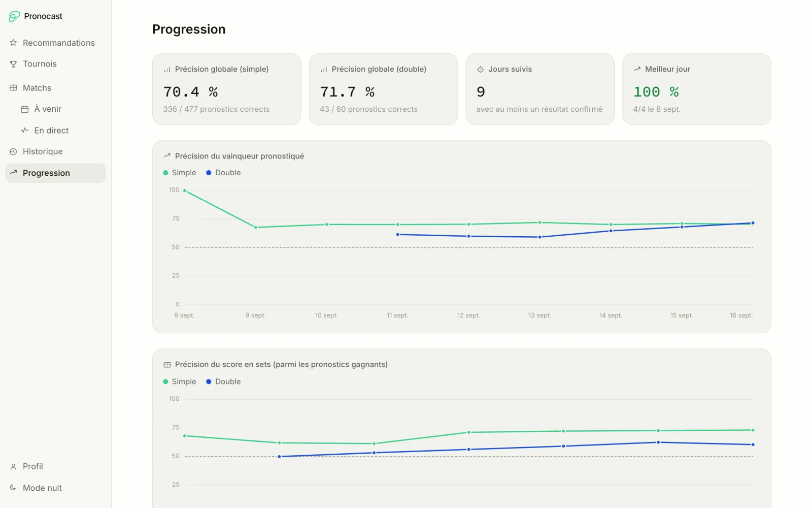The height and width of the screenshot is (508, 812).
Task: Click the green 100 % best day value
Action: 656,92
